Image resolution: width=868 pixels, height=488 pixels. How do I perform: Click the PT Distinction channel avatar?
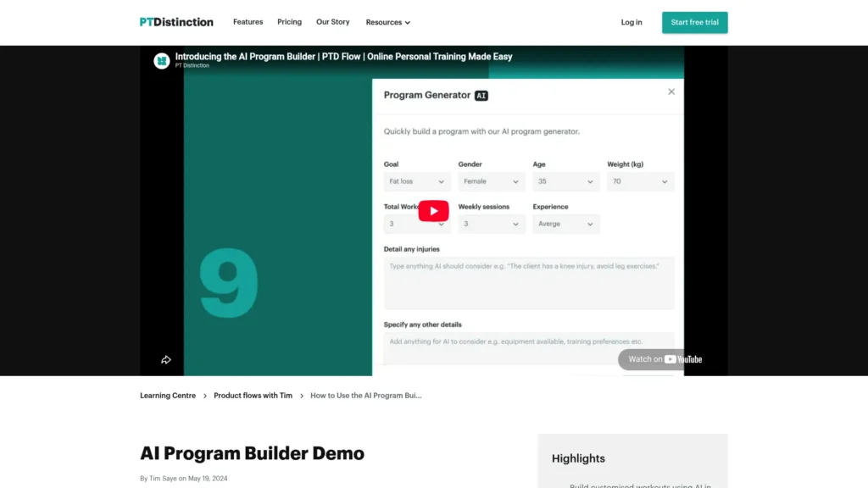162,61
